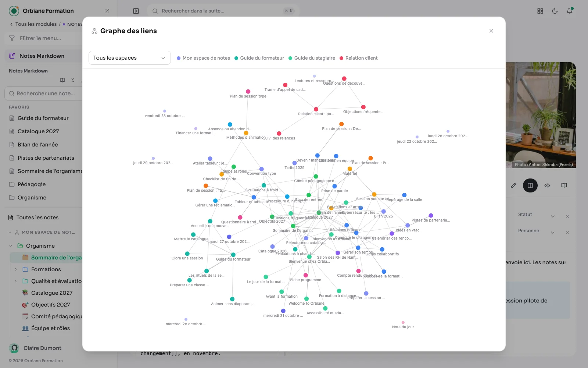The height and width of the screenshot is (368, 588).
Task: Open the Objectifs 2027 note
Action: coord(50,305)
